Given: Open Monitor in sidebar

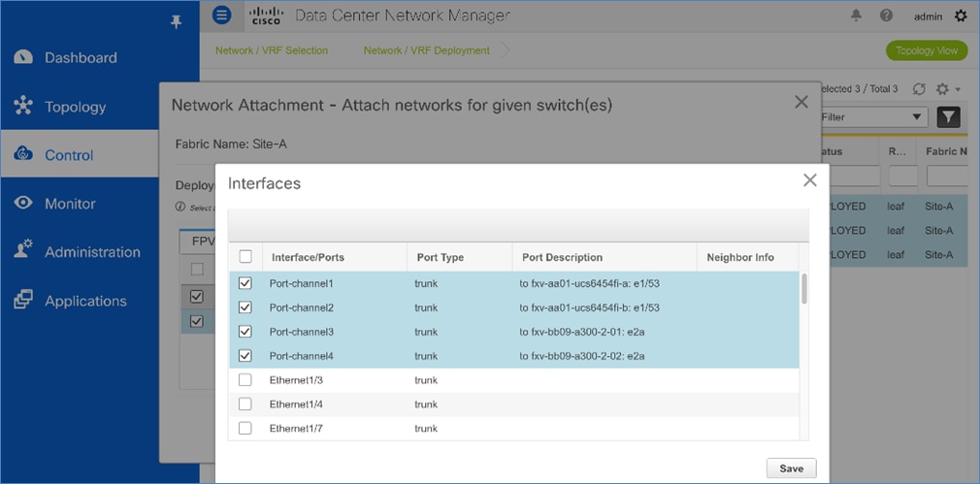Looking at the screenshot, I should (70, 204).
